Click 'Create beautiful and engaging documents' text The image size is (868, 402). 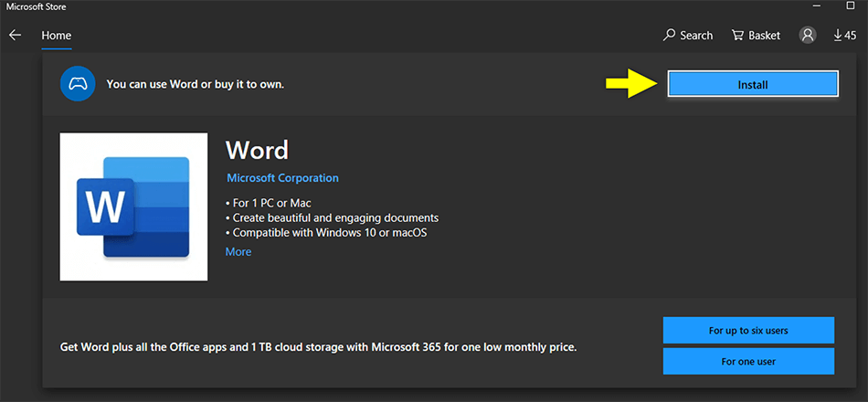[333, 218]
